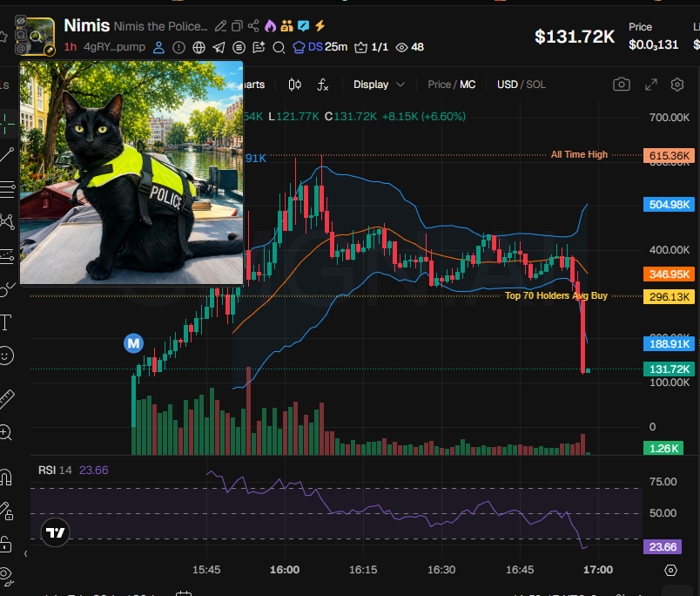700x596 pixels.
Task: Activate the zoom in tool
Action: (5, 432)
